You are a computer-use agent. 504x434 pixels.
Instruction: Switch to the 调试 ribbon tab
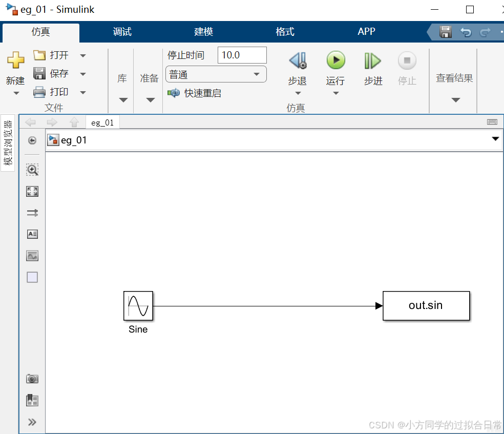click(x=122, y=31)
